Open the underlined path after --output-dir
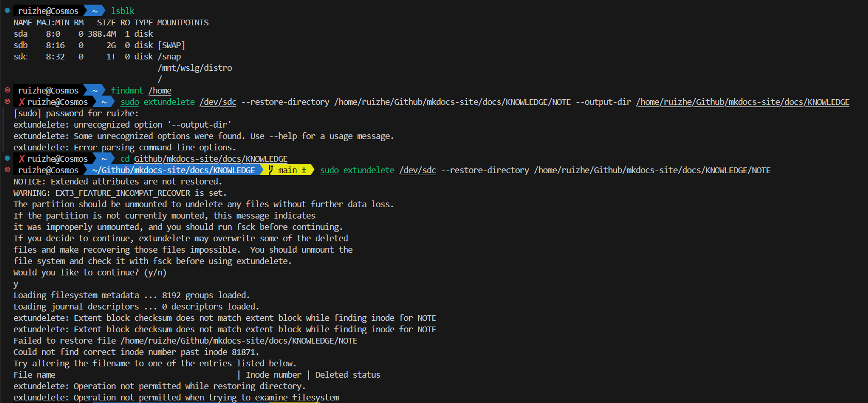Screen dimensions: 868x403 pos(742,102)
